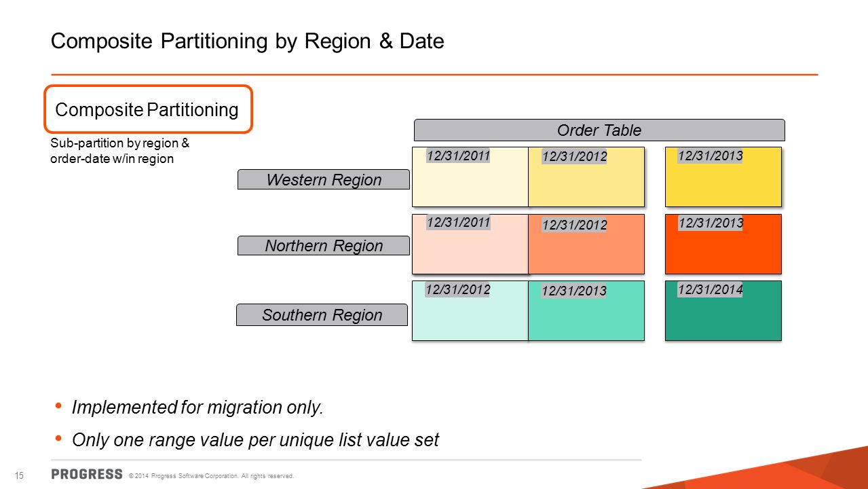Click the slide title Composite Partitioning by Region & Date

tap(248, 41)
